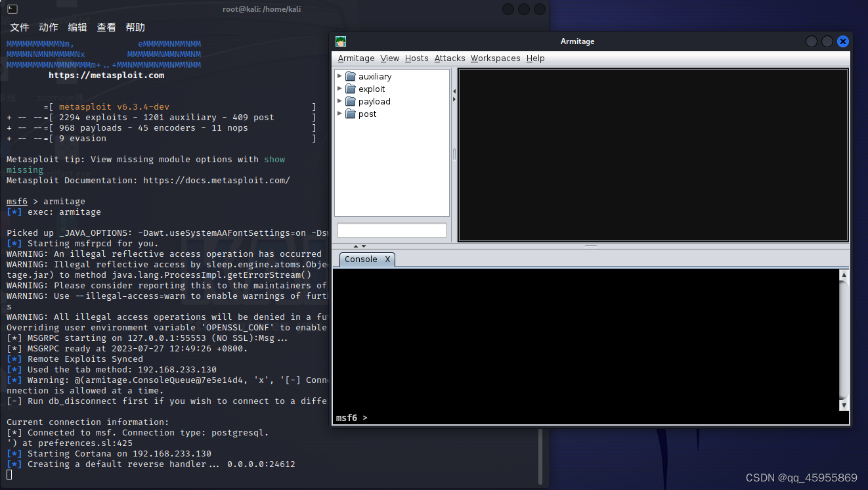
Task: Open the Attacks menu
Action: tap(450, 58)
